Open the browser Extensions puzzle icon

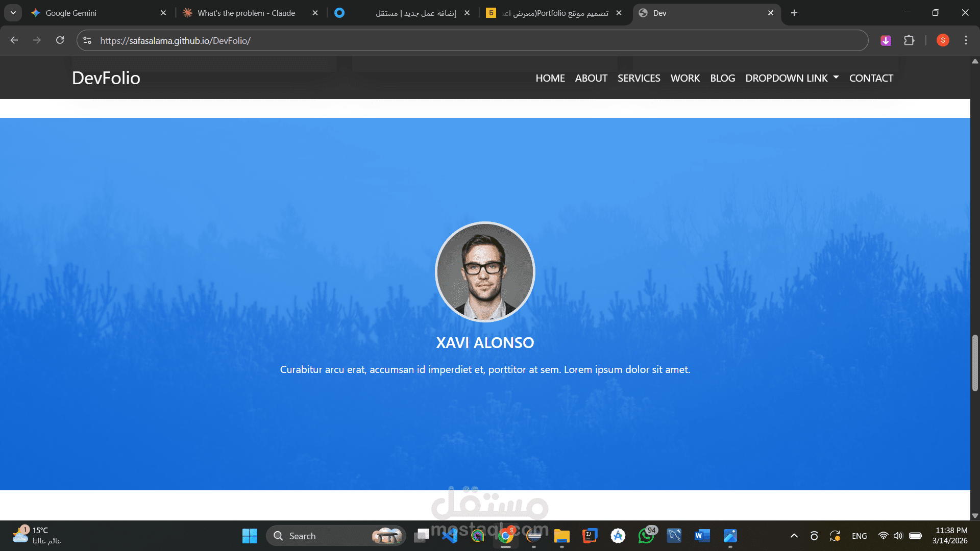pos(909,40)
